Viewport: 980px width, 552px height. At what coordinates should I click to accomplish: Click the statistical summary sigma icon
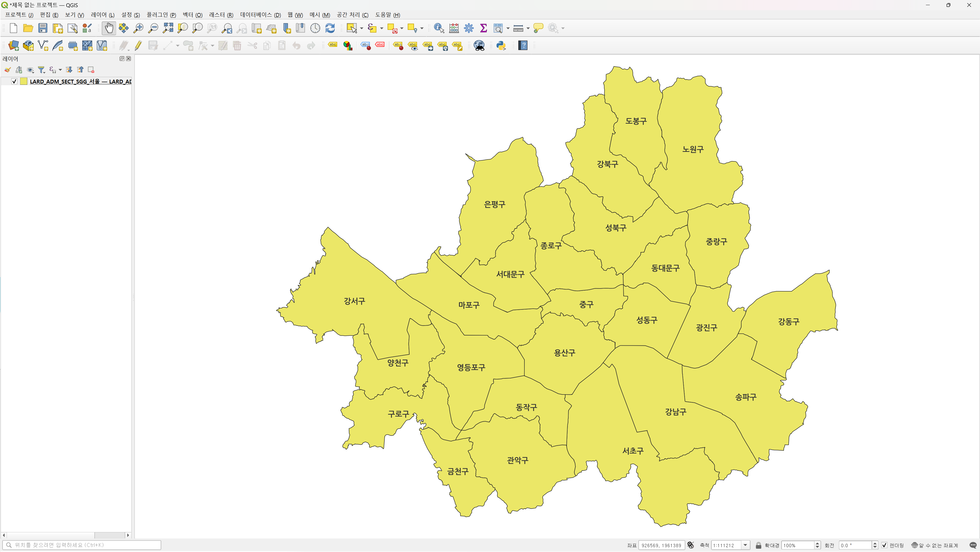click(483, 28)
